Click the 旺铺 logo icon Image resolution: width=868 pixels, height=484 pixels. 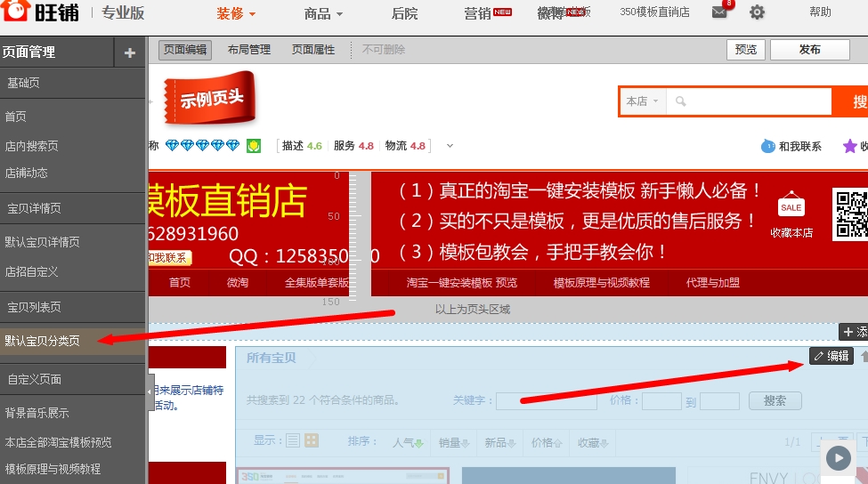point(14,11)
